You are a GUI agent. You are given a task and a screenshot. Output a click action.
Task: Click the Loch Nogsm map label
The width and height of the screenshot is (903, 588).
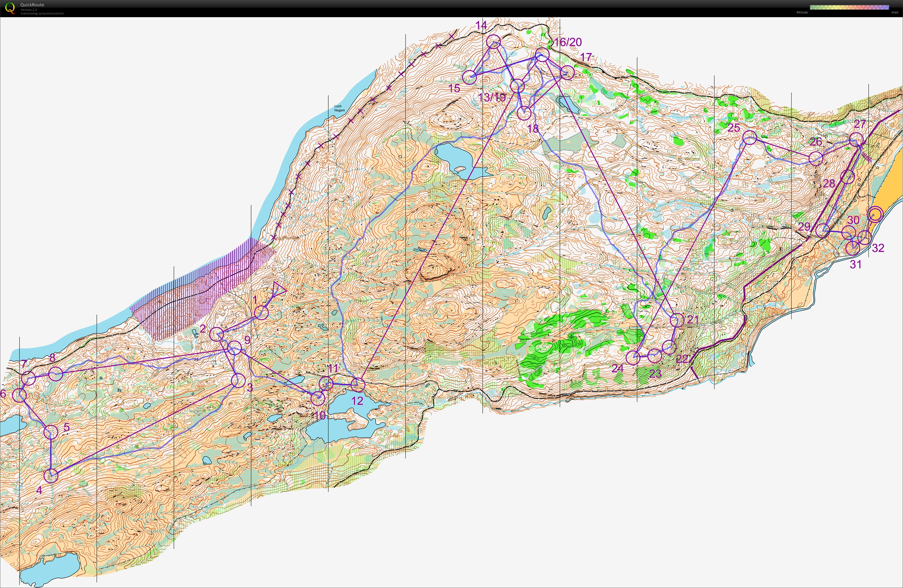340,108
